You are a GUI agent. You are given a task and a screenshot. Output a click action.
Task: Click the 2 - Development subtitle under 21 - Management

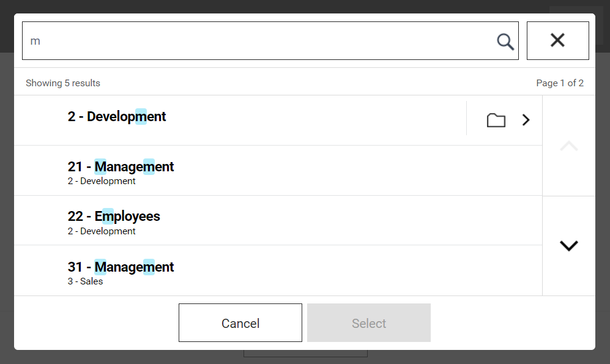(x=102, y=181)
